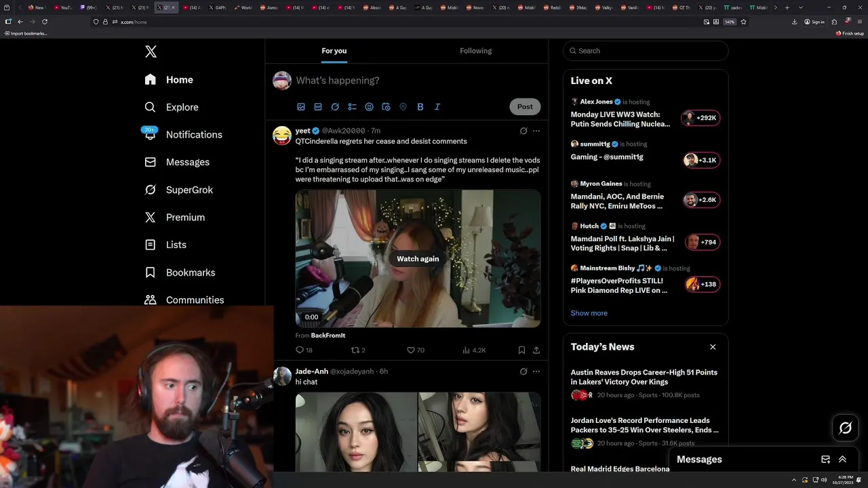Go back in browser
The height and width of the screenshot is (488, 868).
point(20,22)
